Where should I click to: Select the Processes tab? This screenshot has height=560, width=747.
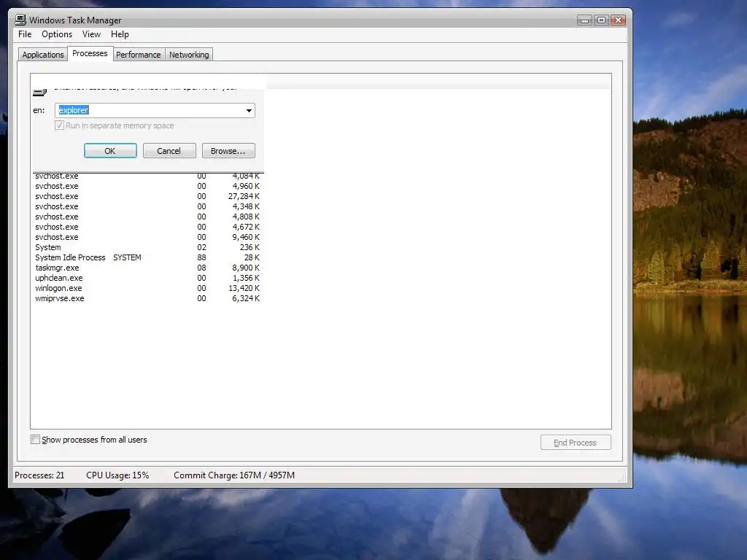[90, 53]
